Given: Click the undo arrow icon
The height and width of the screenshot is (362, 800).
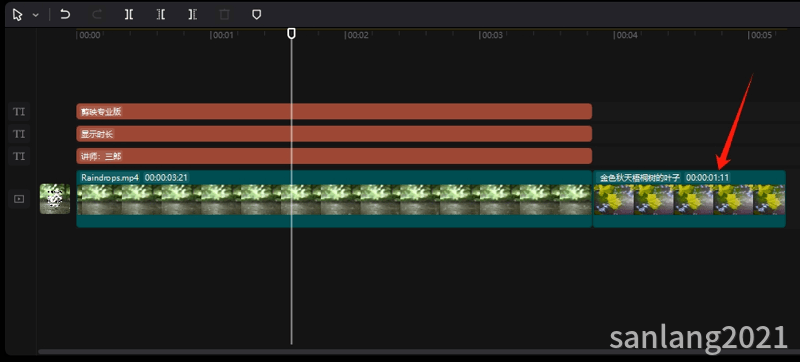Looking at the screenshot, I should pyautogui.click(x=65, y=14).
